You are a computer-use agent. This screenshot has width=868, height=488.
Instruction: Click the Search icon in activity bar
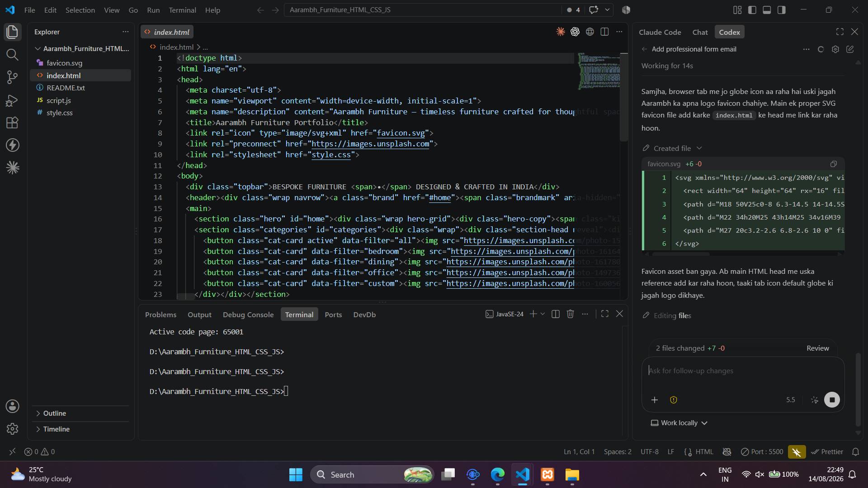12,55
